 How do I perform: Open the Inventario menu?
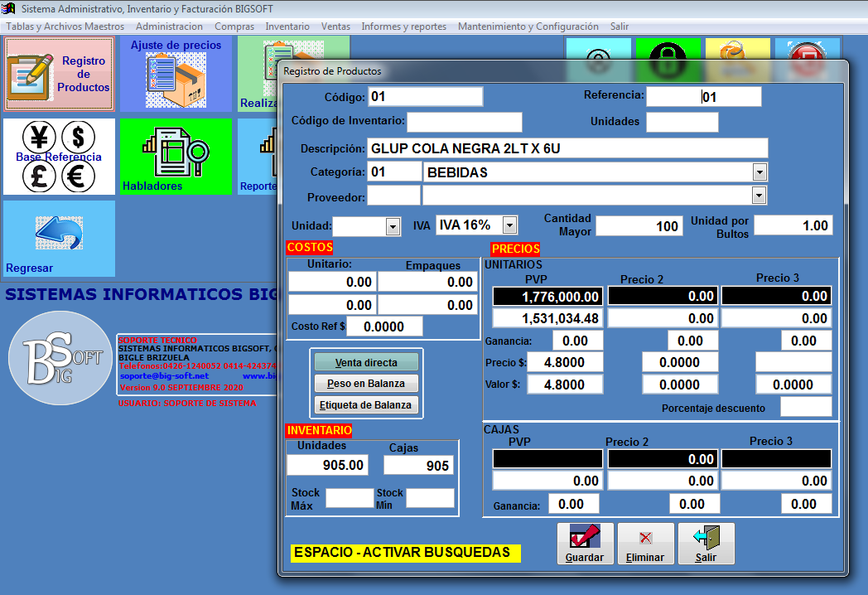click(287, 27)
